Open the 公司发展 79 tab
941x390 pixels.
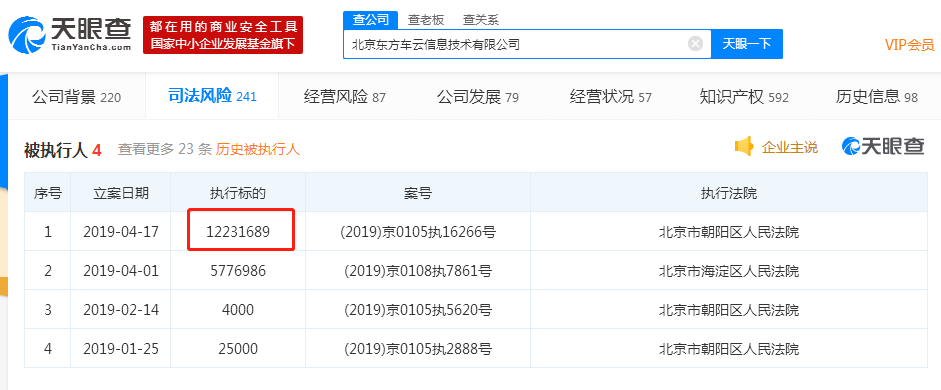click(478, 97)
